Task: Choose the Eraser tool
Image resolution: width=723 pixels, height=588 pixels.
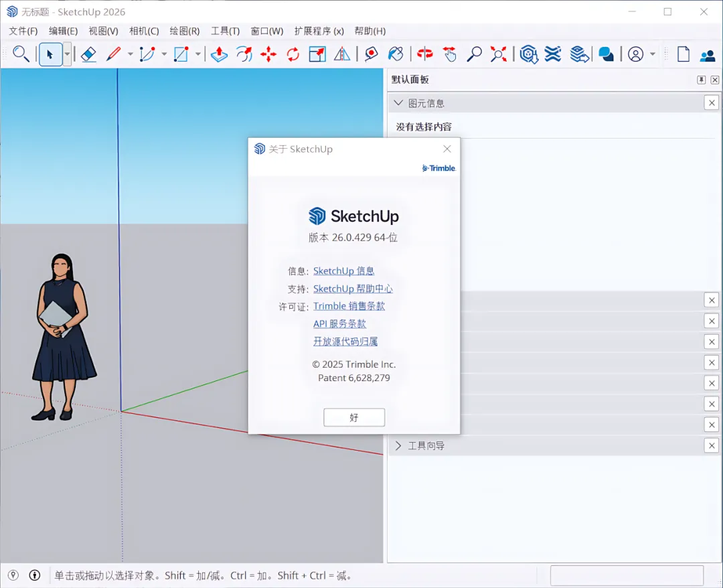Action: click(x=88, y=54)
